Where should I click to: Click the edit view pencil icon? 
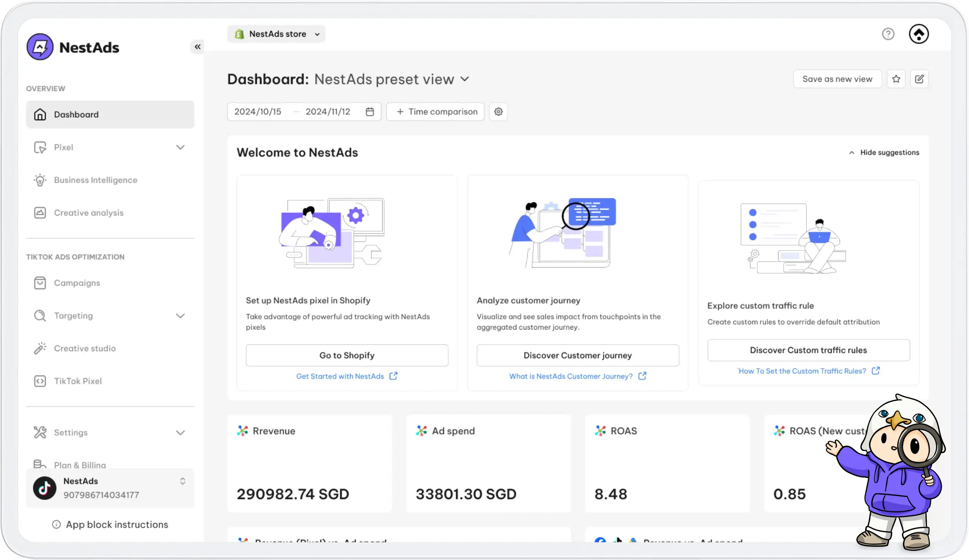pyautogui.click(x=919, y=79)
